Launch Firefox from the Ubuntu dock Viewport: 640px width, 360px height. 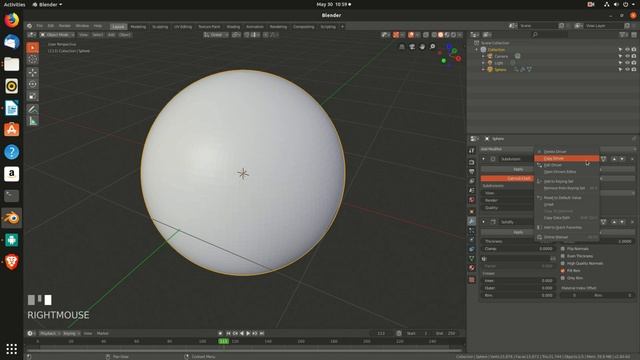pyautogui.click(x=11, y=20)
